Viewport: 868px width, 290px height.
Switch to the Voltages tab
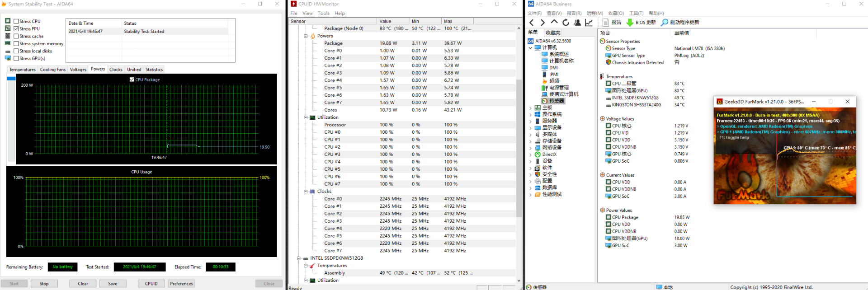(78, 70)
